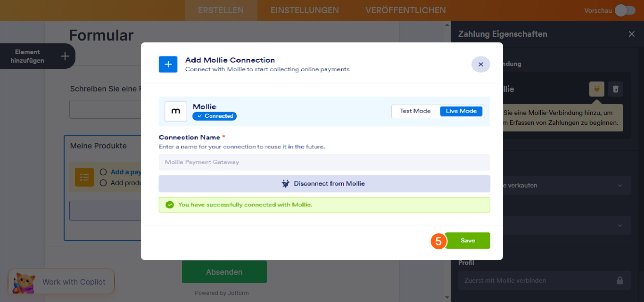Click the plus icon on Element hinzufügen

pyautogui.click(x=64, y=56)
